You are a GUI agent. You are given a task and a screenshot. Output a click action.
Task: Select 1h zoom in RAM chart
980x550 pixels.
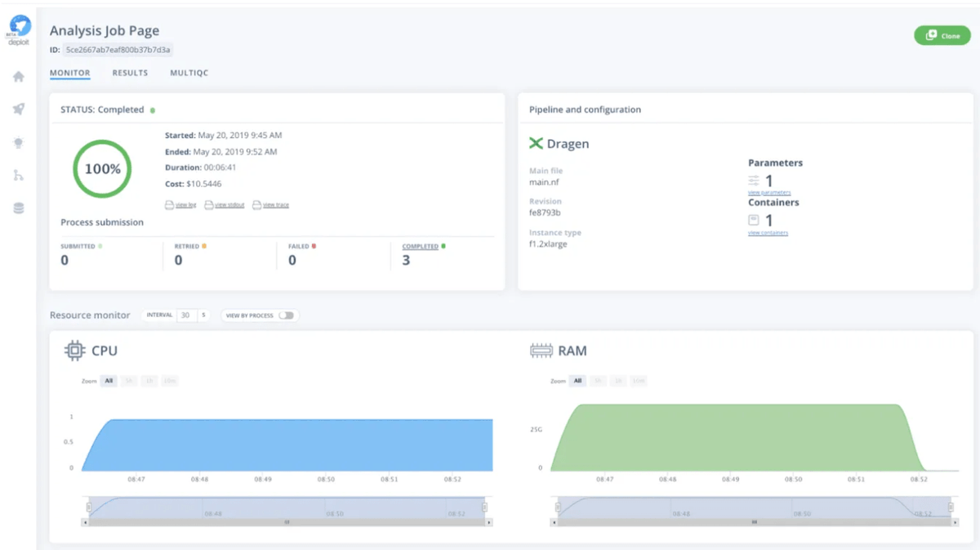coord(618,381)
